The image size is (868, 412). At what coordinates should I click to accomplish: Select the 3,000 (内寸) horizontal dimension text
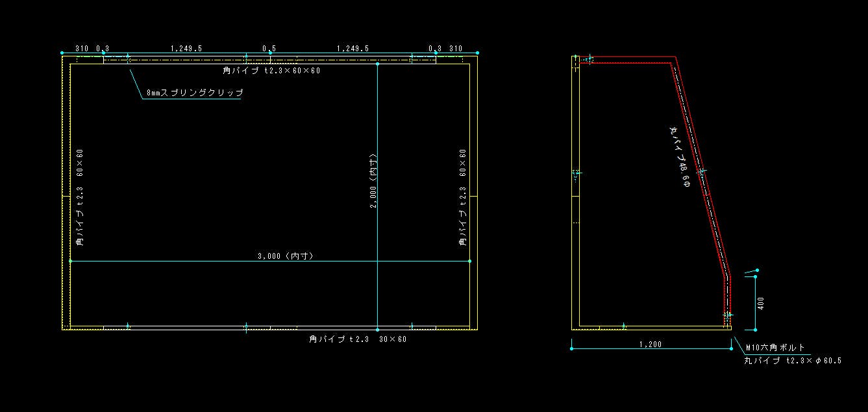coord(286,256)
